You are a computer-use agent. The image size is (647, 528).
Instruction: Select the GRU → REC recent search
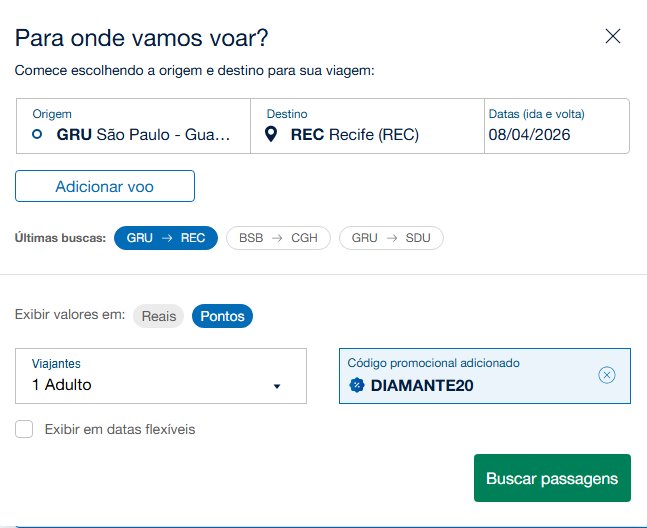pyautogui.click(x=165, y=238)
